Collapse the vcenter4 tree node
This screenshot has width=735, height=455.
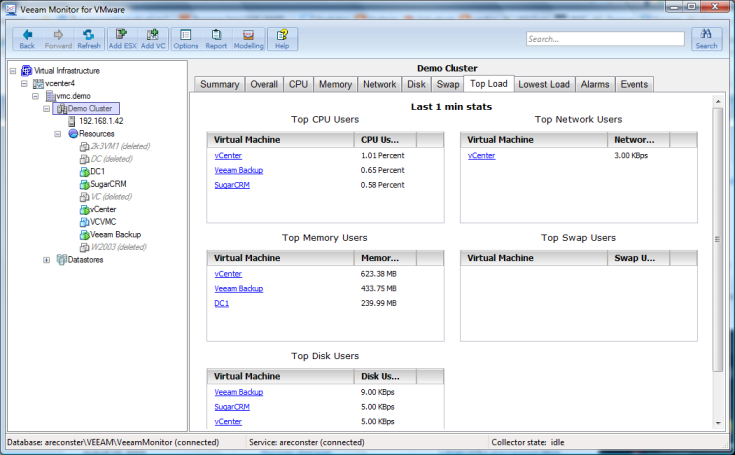[24, 84]
